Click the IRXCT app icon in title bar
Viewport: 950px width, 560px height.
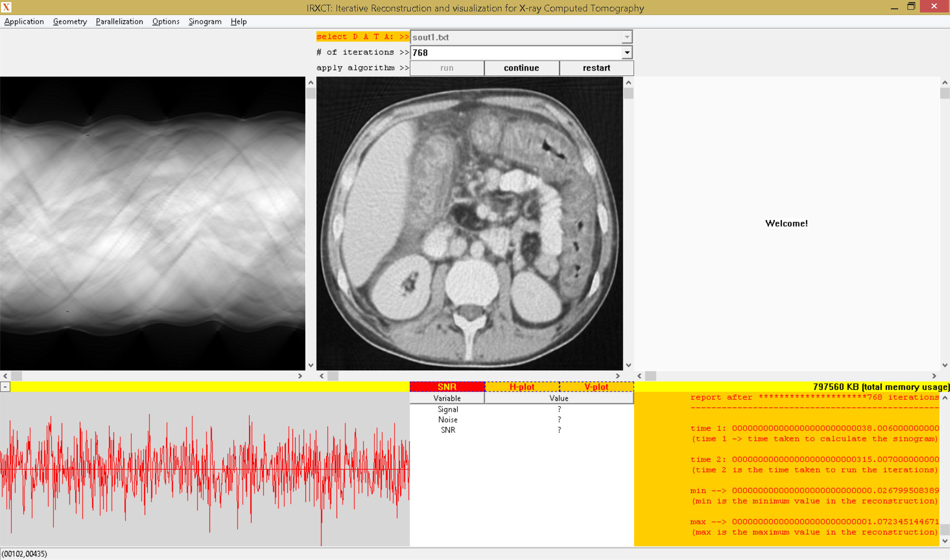[x=6, y=7]
